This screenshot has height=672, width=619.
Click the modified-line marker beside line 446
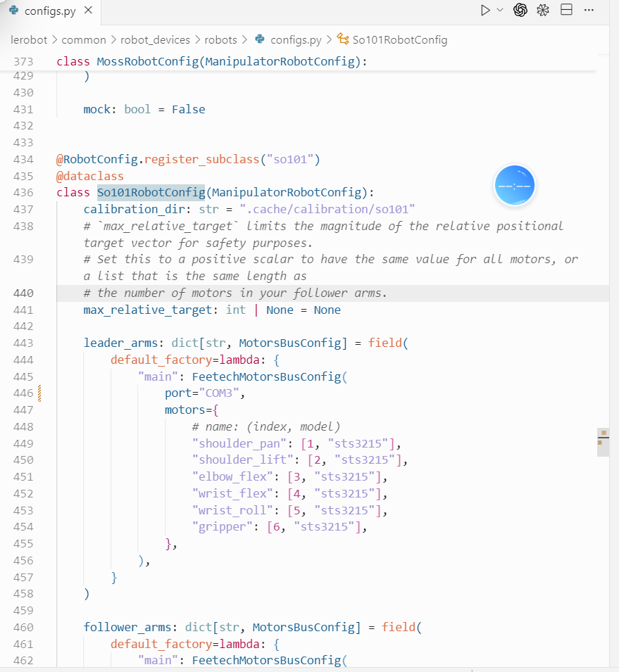pyautogui.click(x=39, y=393)
